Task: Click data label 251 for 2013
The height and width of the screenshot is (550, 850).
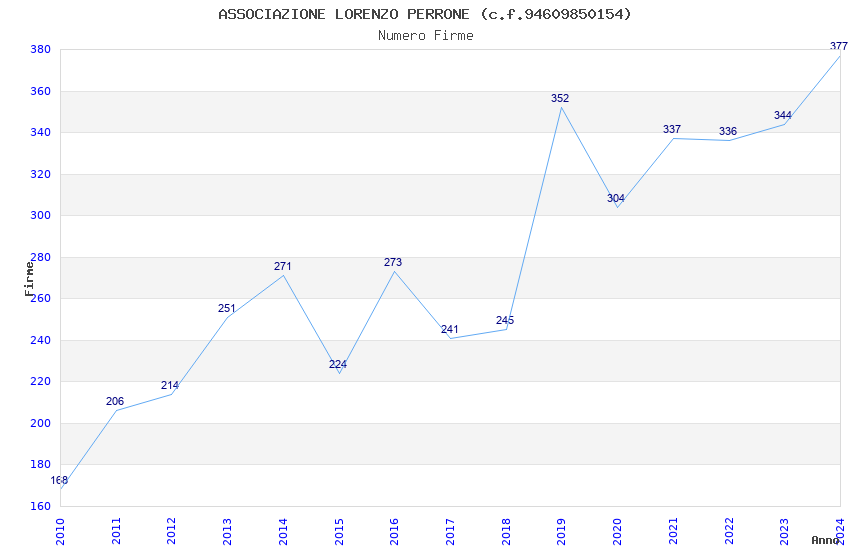Action: [x=227, y=308]
